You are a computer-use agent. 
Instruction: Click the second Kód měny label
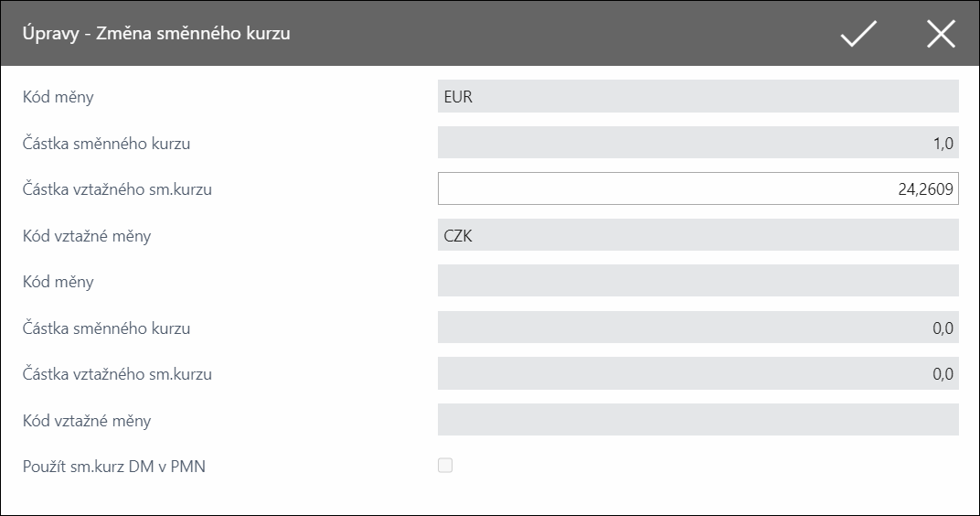click(x=59, y=282)
